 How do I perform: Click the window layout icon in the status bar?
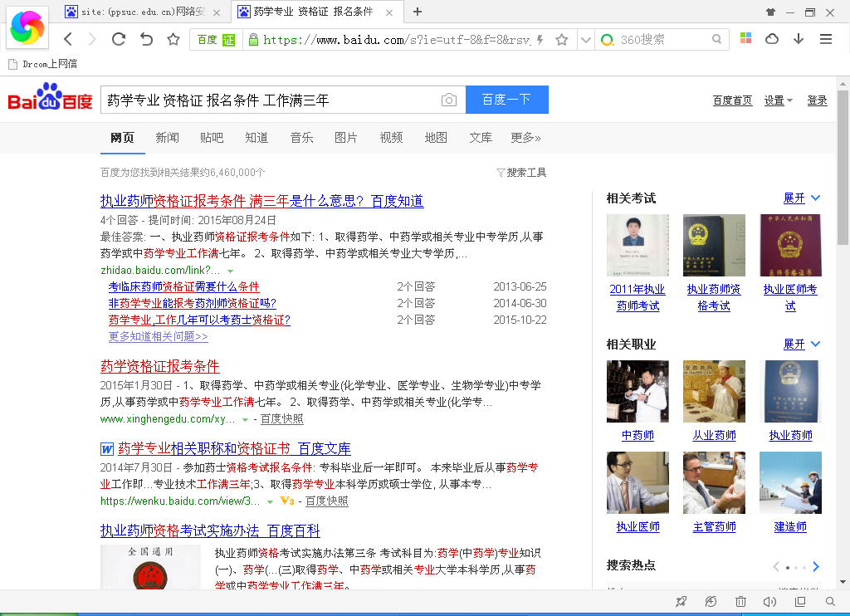(800, 601)
